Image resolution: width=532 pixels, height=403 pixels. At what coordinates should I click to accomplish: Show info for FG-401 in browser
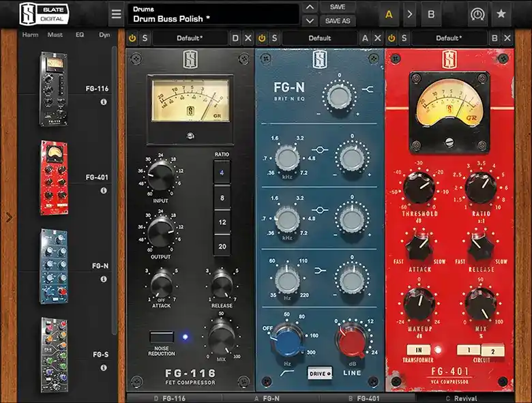[x=104, y=191]
